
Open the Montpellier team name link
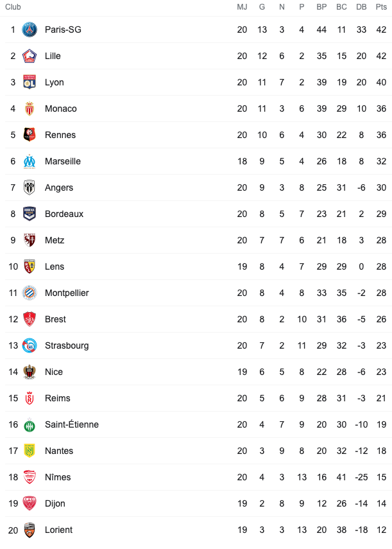point(67,293)
